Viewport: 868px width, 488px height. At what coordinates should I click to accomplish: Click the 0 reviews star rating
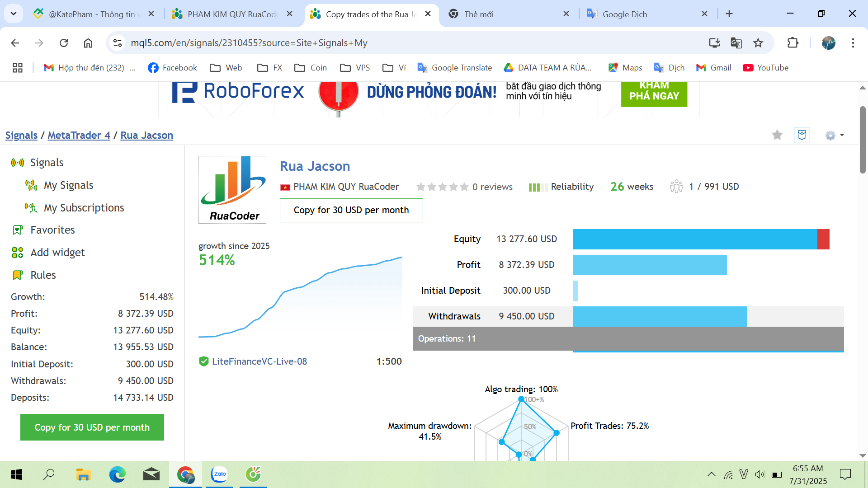(464, 187)
